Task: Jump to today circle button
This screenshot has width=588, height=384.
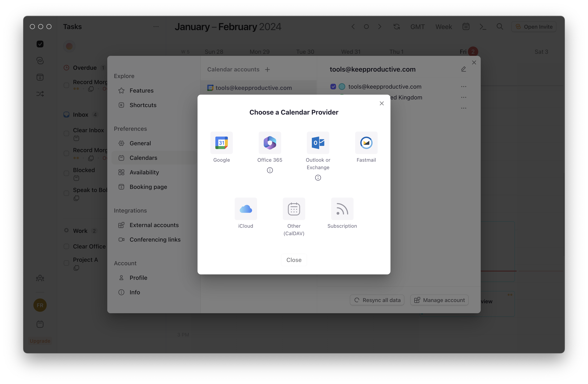Action: coord(366,27)
